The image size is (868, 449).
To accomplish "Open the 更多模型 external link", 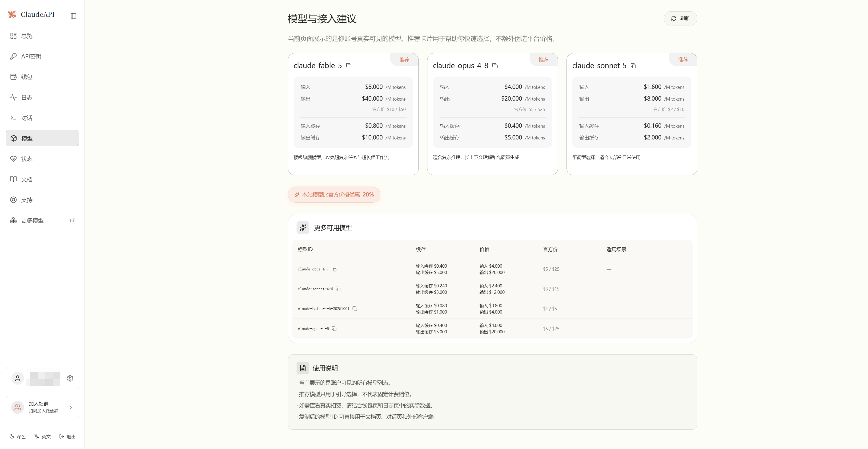I will coord(42,220).
